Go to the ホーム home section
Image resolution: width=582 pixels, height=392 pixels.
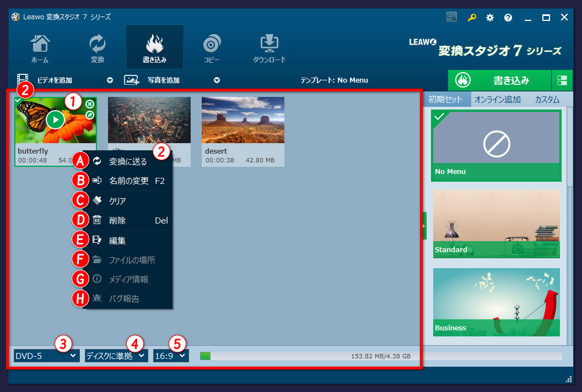(x=40, y=48)
